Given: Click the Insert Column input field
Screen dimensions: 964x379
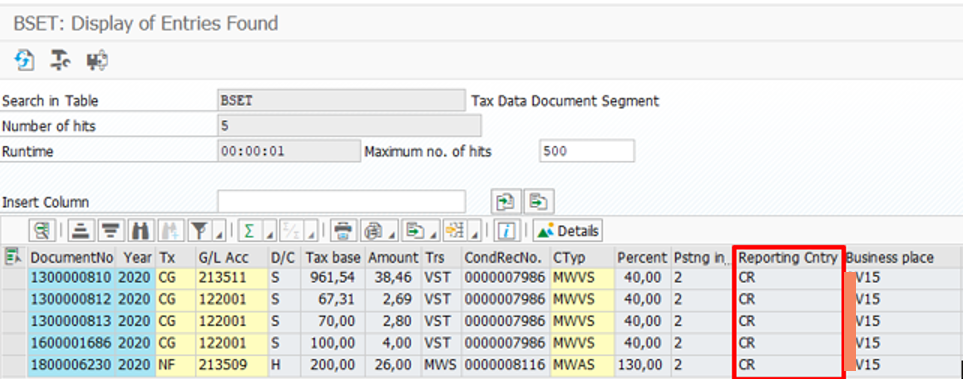Looking at the screenshot, I should click(342, 201).
